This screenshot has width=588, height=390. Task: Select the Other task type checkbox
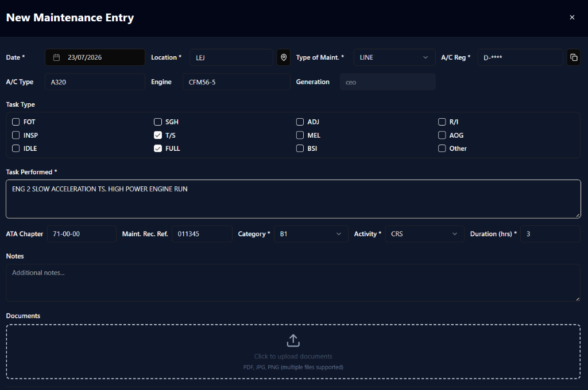tap(442, 149)
